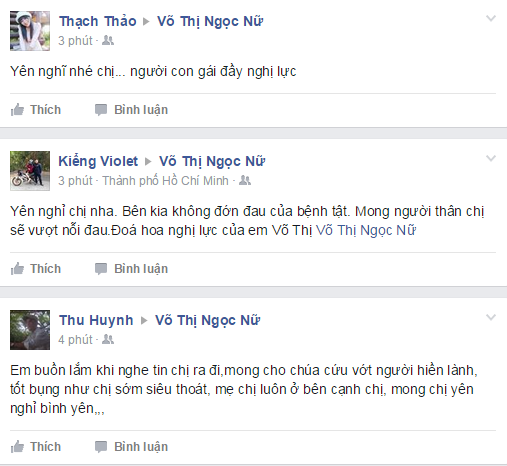Click friends audience icon on Kiểng Violet's post
The height and width of the screenshot is (466, 507).
[x=245, y=180]
